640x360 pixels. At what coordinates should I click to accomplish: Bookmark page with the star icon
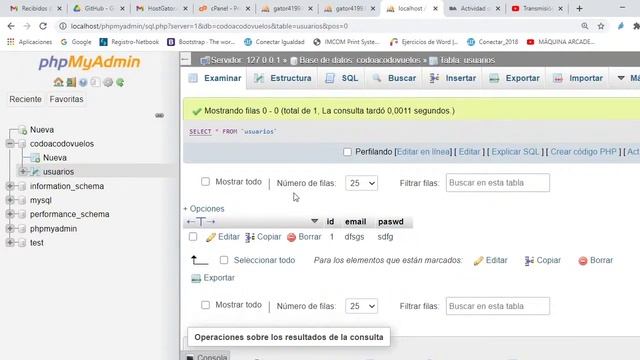tap(601, 26)
